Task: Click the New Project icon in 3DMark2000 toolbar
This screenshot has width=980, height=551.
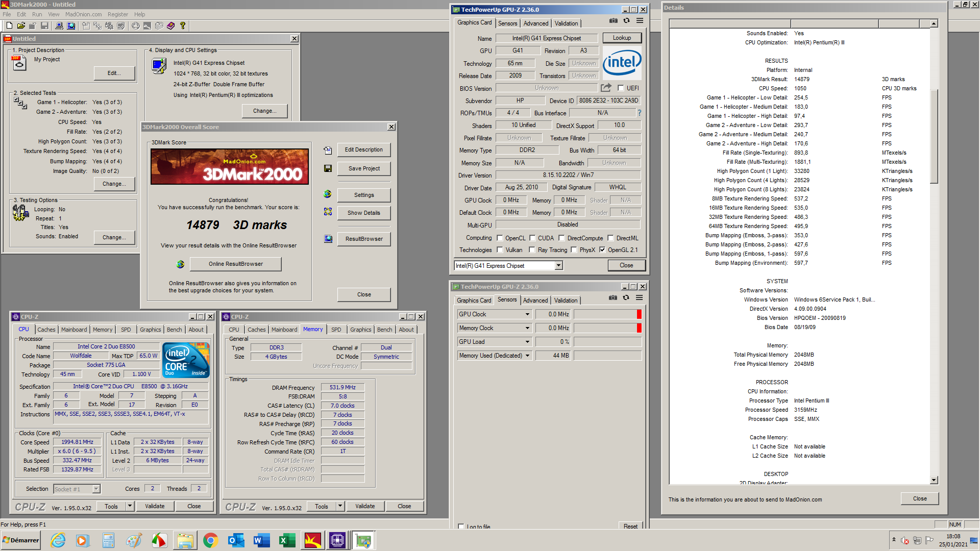Action: tap(9, 26)
